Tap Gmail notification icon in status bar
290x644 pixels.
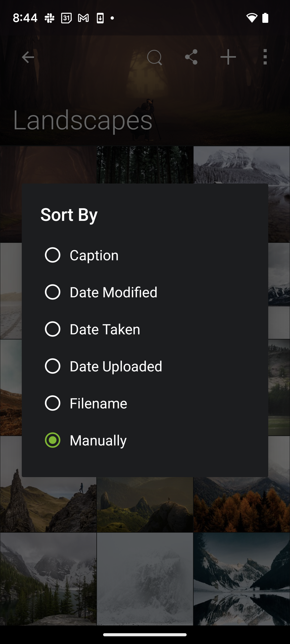pos(83,18)
